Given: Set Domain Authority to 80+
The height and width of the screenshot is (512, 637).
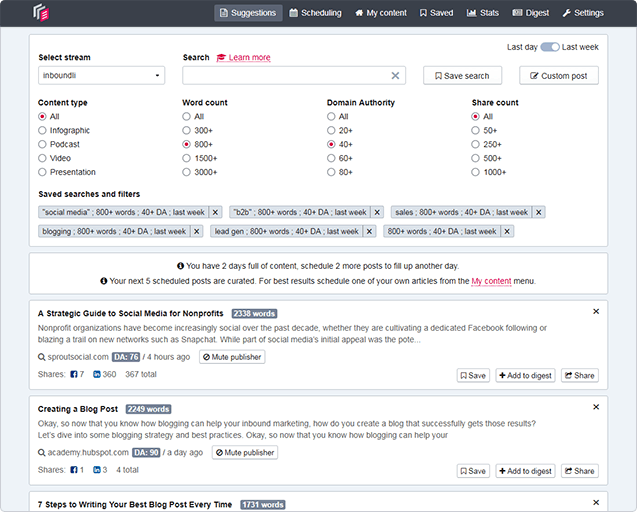Looking at the screenshot, I should click(331, 172).
